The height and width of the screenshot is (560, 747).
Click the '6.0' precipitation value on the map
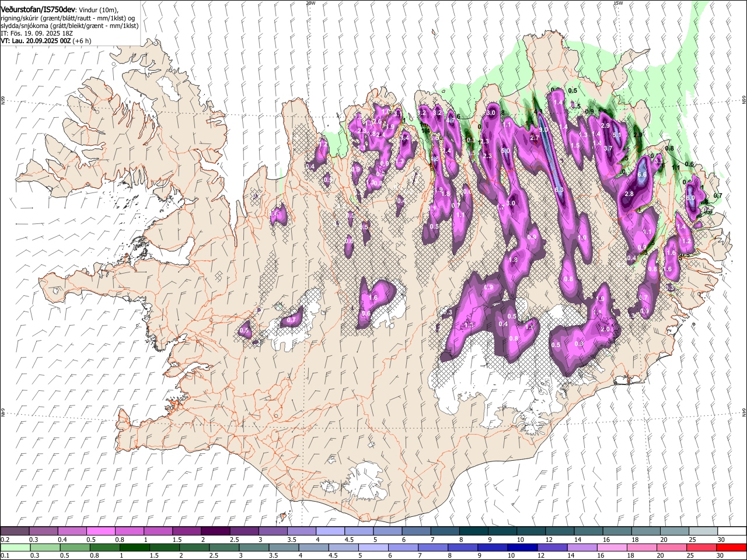(690, 198)
